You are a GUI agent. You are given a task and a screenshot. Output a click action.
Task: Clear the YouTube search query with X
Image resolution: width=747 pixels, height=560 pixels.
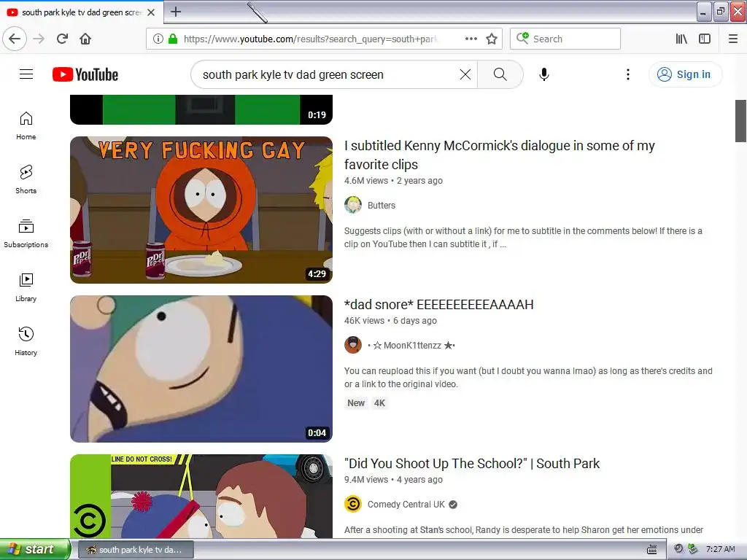tap(465, 74)
